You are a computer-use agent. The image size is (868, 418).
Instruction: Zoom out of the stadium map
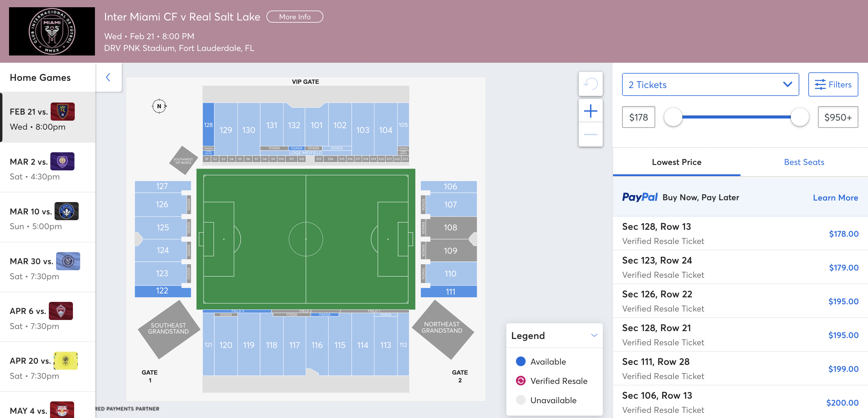(590, 135)
